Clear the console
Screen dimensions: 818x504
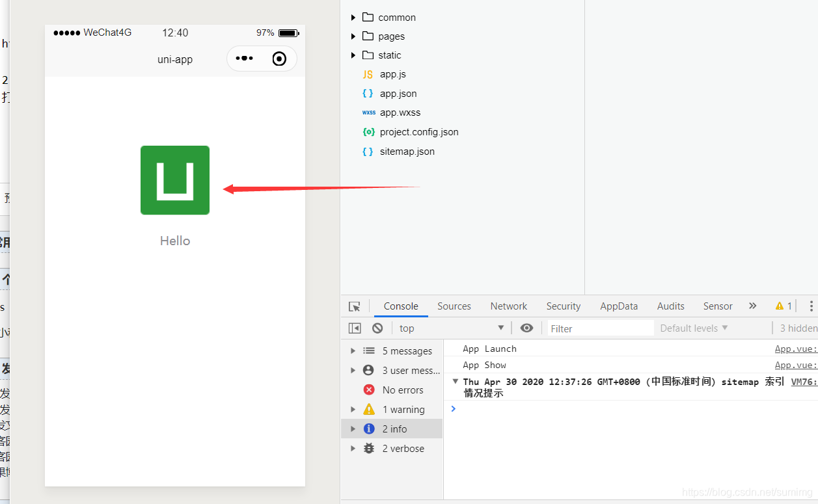click(377, 328)
